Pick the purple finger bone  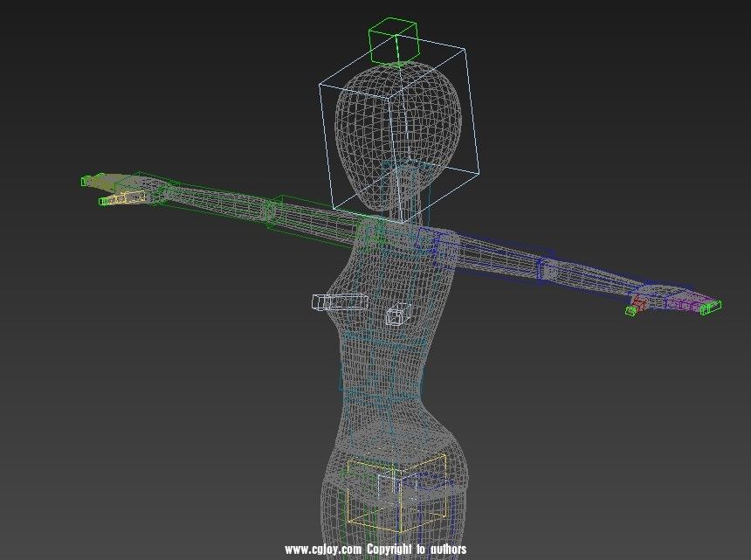pos(682,304)
